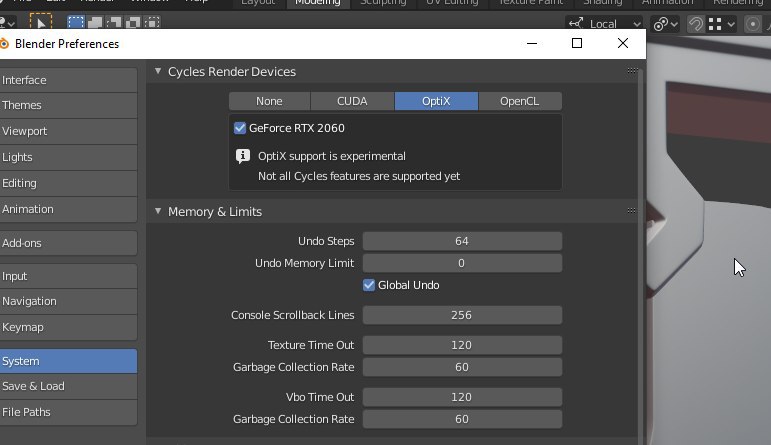Image resolution: width=771 pixels, height=445 pixels.
Task: Select None as the render device
Action: click(x=269, y=101)
